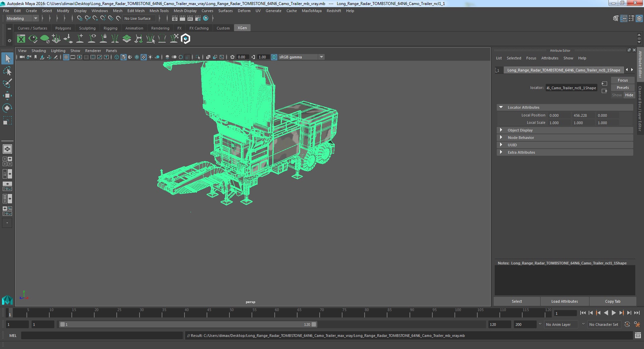Open the Mesh Tools menu

[159, 11]
